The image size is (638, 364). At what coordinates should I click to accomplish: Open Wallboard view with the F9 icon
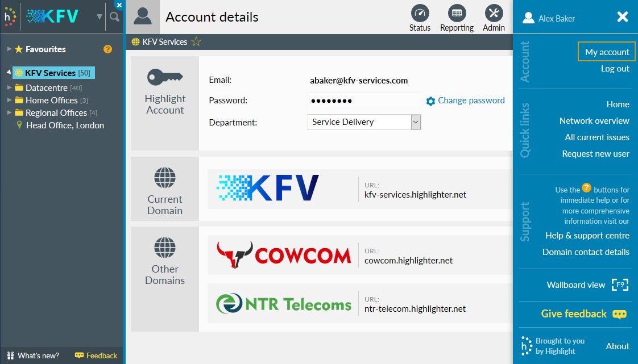coord(619,285)
